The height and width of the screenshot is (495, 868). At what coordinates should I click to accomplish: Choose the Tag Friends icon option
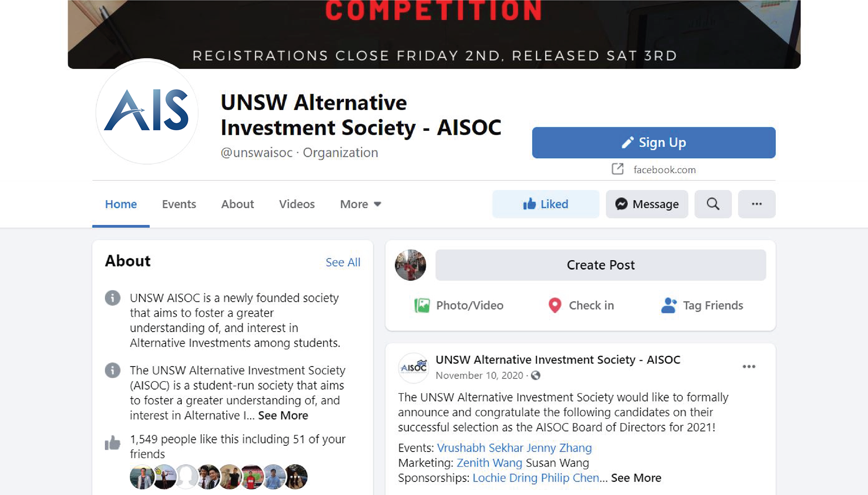(x=669, y=305)
